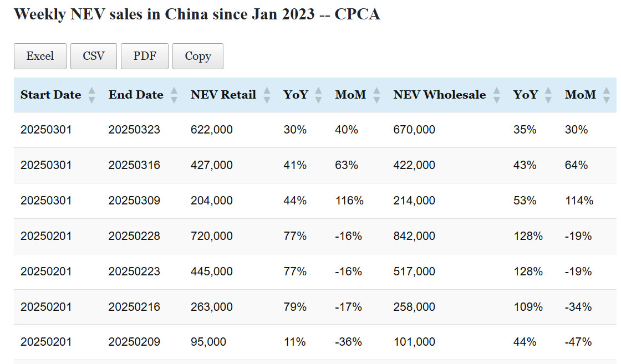
Task: Copy table data to clipboard
Action: click(198, 56)
